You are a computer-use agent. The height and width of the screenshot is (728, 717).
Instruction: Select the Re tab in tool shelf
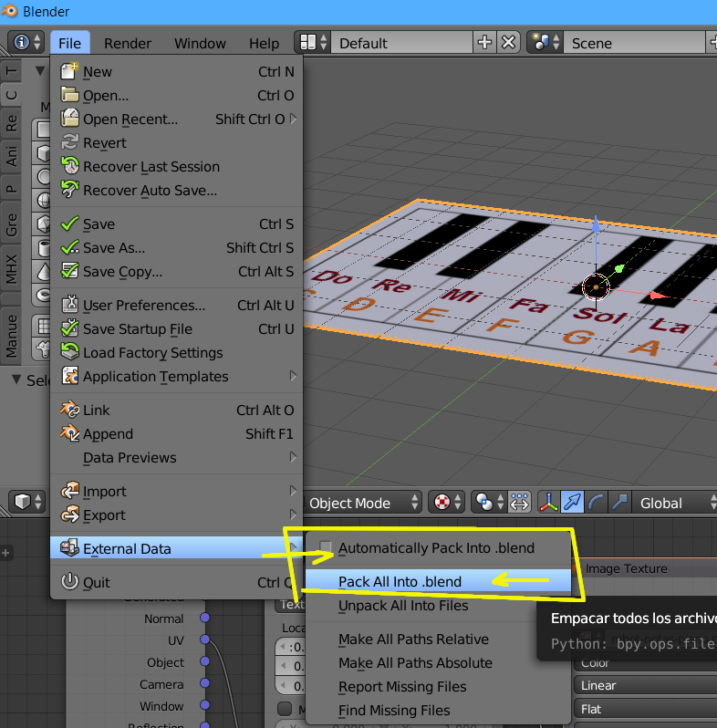point(11,123)
